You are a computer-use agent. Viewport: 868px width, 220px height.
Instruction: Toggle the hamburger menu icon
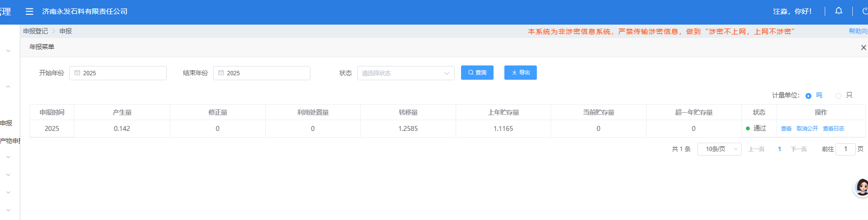[30, 11]
